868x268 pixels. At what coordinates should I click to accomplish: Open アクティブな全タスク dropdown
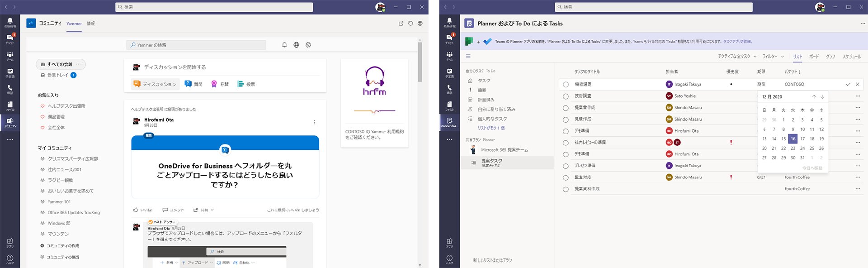pyautogui.click(x=737, y=57)
